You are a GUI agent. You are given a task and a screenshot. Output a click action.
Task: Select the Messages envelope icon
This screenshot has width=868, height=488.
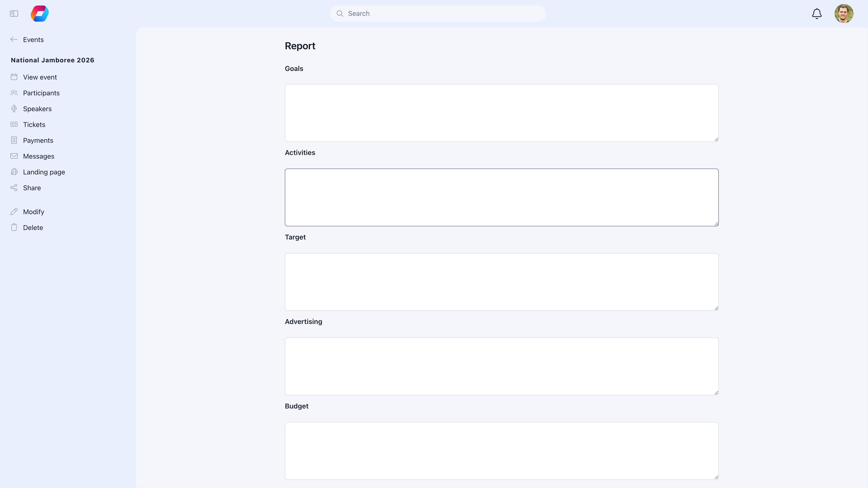point(14,156)
